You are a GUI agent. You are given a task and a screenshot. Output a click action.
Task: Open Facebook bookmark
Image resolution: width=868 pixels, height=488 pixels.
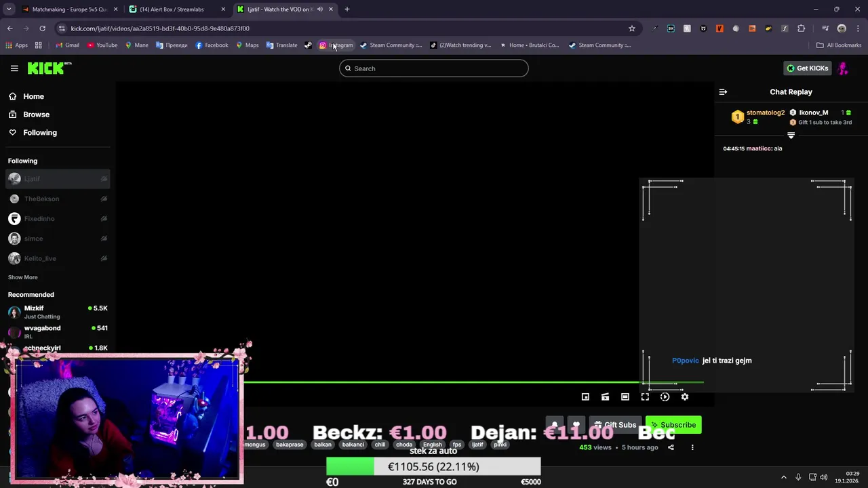tap(212, 45)
